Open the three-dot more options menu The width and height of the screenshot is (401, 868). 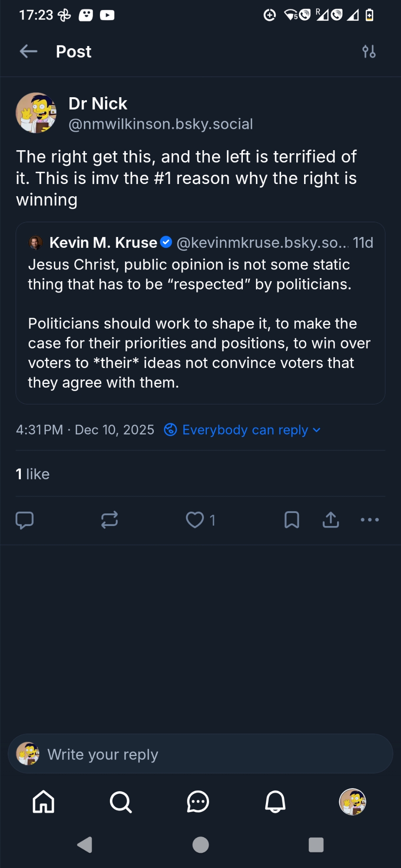tap(370, 519)
